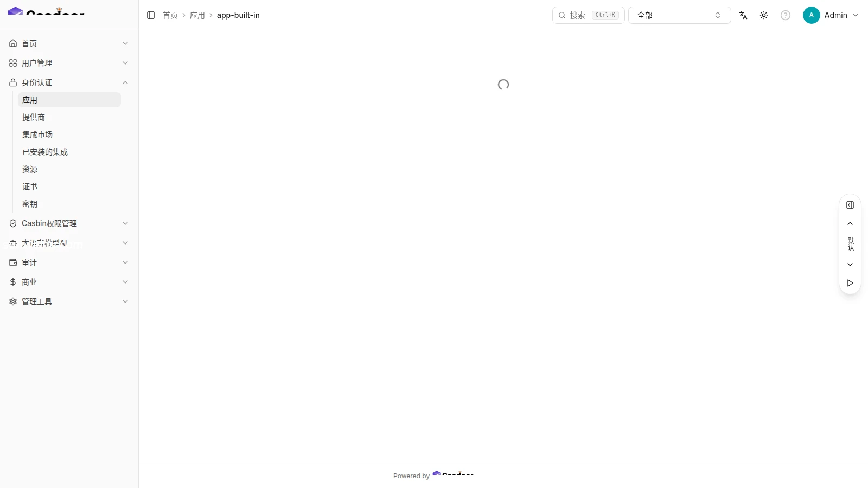
Task: Click the floating widget down chevron
Action: point(850,265)
